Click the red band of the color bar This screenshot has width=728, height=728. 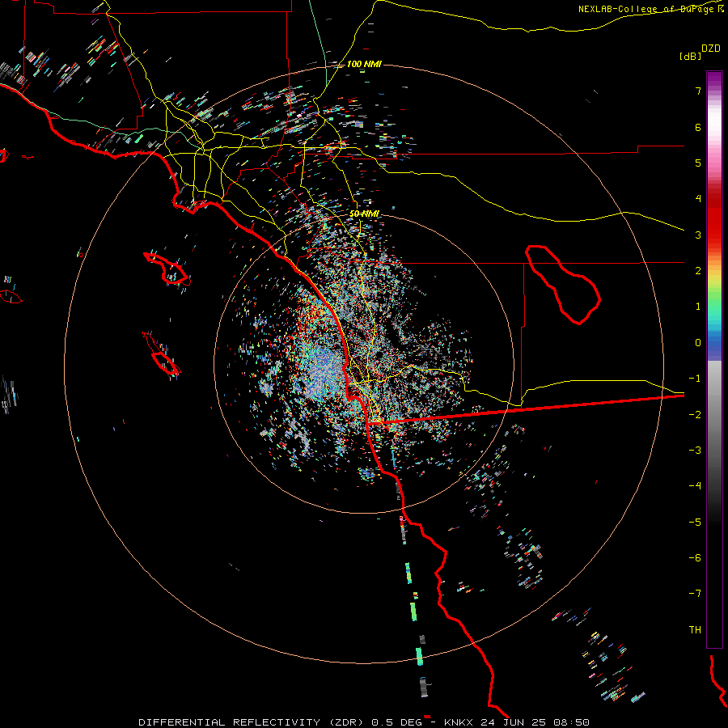[714, 218]
